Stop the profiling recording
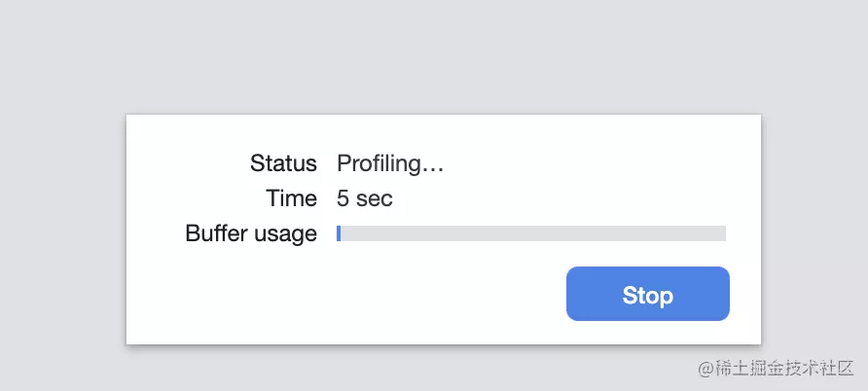The image size is (868, 391). [647, 294]
